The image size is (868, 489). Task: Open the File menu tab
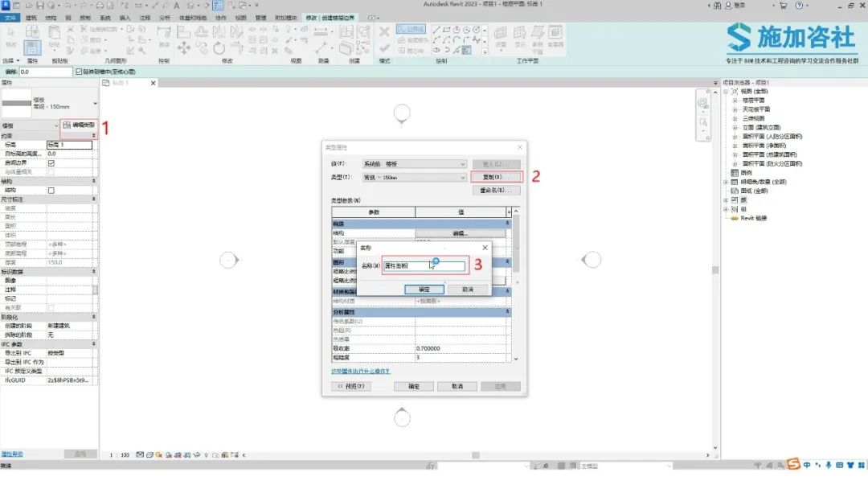[x=10, y=18]
